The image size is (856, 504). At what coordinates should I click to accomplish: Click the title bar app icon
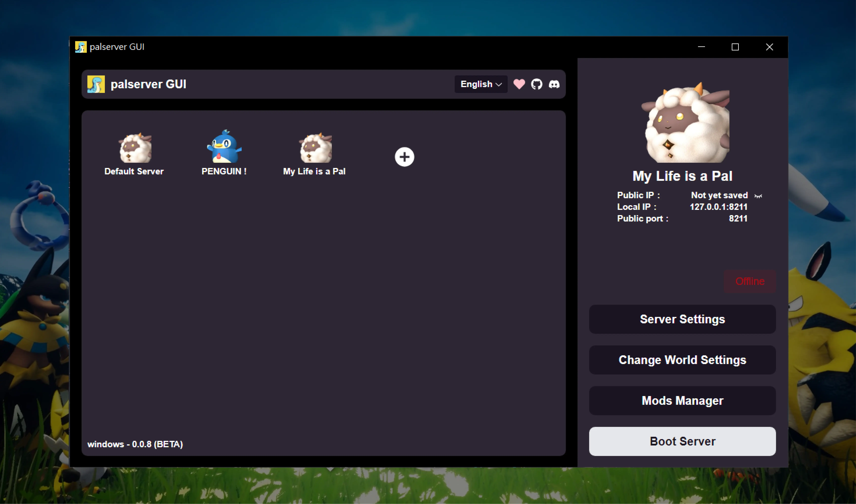81,47
